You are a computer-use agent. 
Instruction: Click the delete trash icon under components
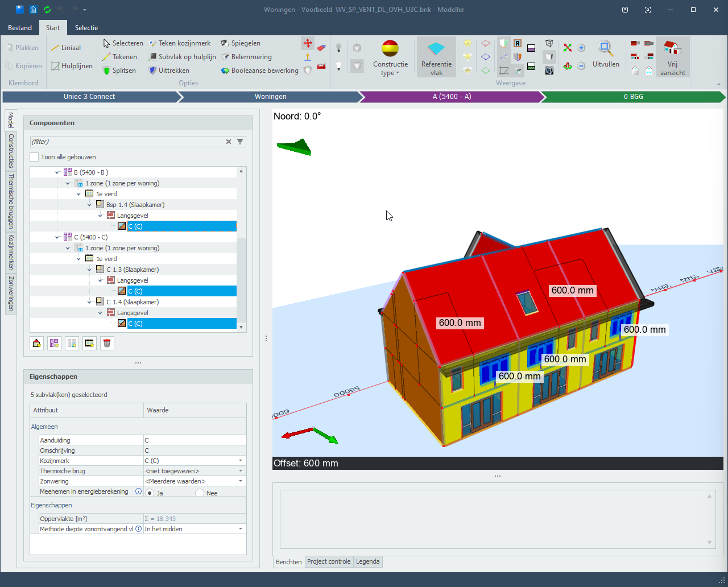pyautogui.click(x=107, y=343)
